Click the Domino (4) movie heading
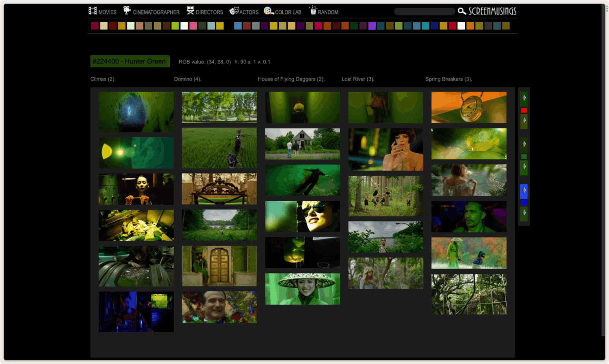 [188, 79]
